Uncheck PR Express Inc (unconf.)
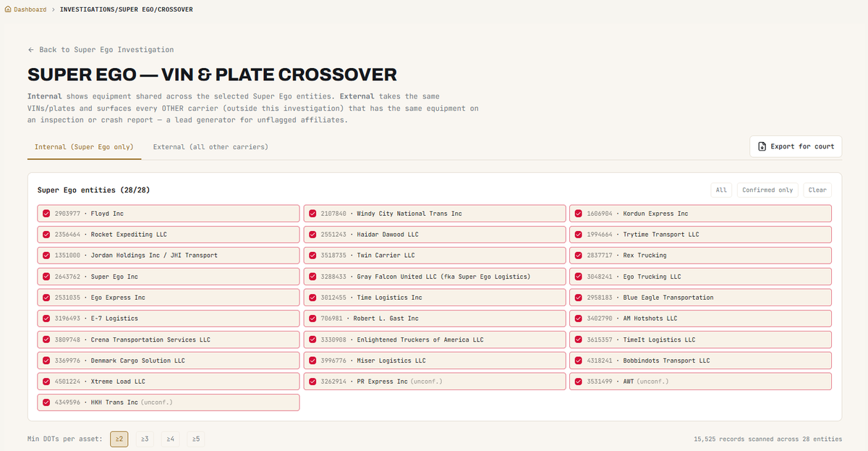 click(x=434, y=382)
